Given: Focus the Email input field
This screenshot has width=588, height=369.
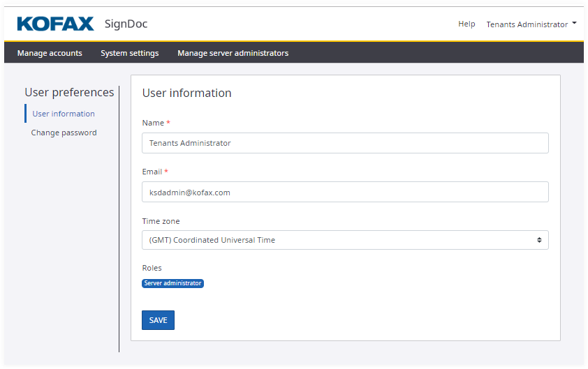Looking at the screenshot, I should (x=345, y=193).
